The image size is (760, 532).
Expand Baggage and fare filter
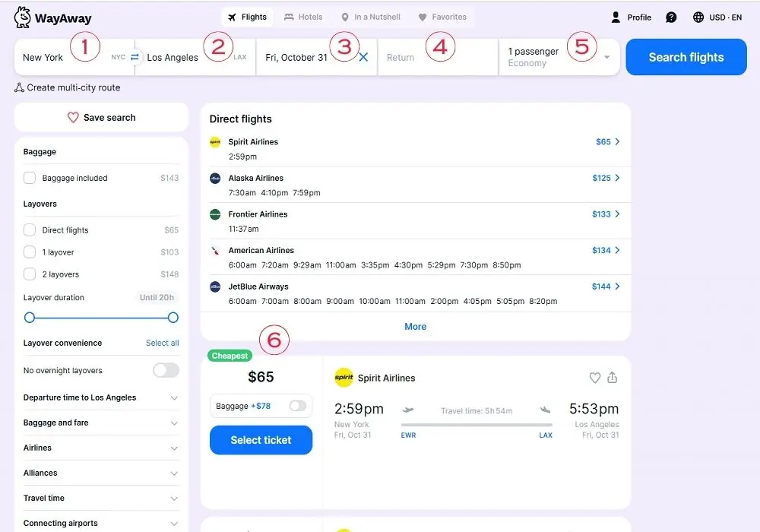pyautogui.click(x=101, y=423)
